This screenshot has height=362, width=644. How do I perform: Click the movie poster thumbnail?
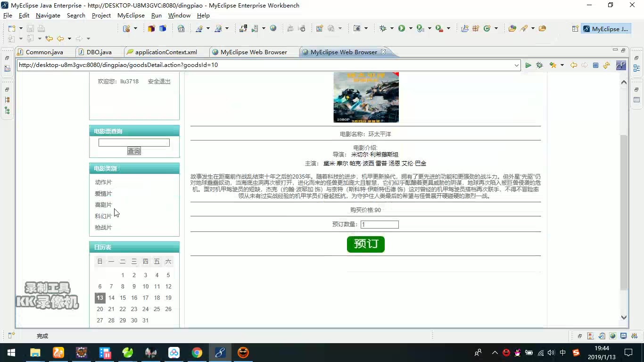(x=366, y=97)
